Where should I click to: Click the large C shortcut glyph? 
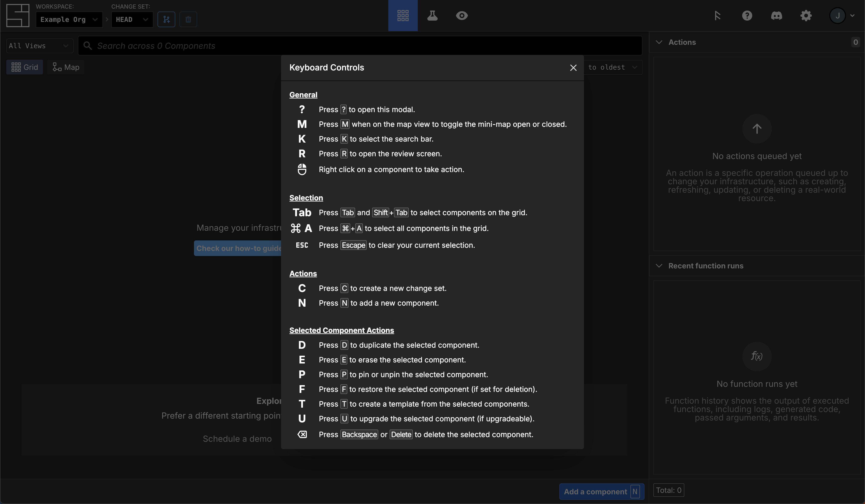tap(302, 288)
